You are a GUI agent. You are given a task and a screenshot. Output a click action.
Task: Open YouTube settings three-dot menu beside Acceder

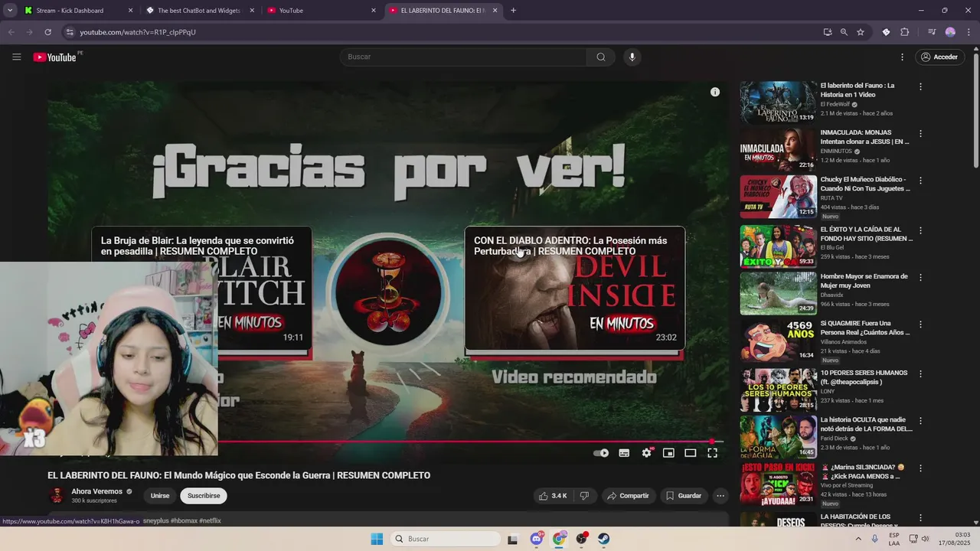click(902, 57)
